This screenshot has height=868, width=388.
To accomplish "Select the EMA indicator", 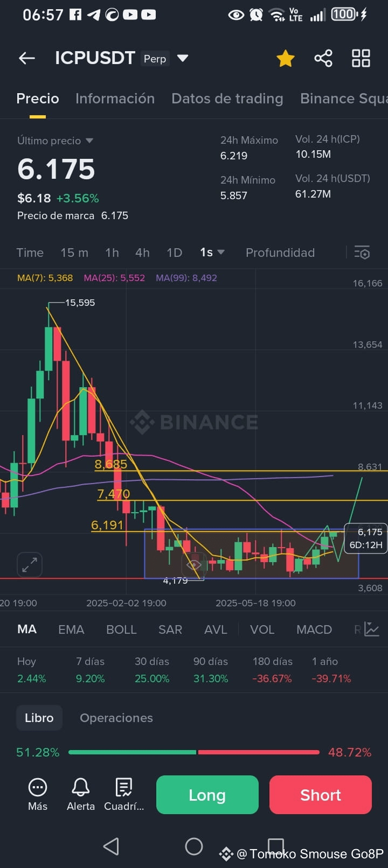I will tap(71, 629).
